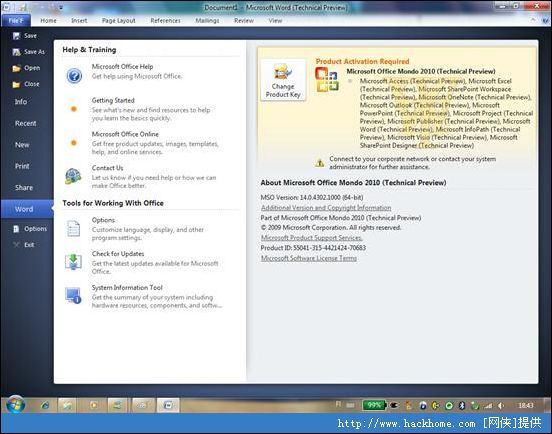
Task: Expand the Mondo product component list bullet
Action: [350, 81]
